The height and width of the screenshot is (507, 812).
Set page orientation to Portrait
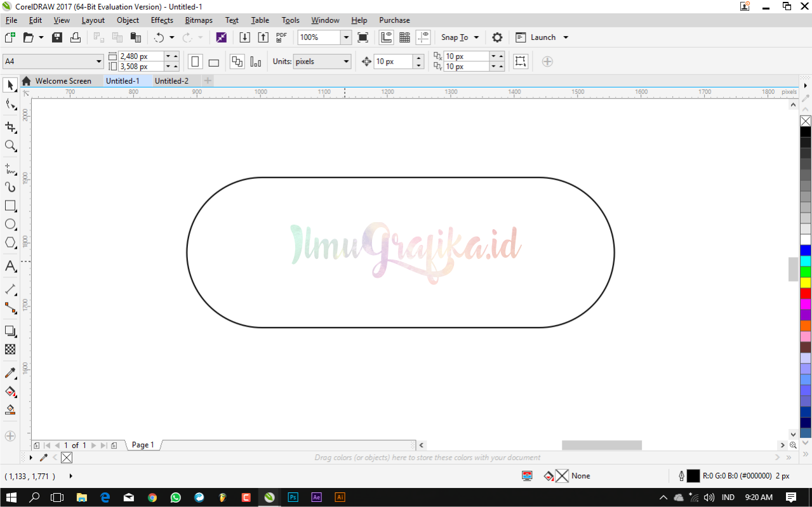tap(196, 62)
